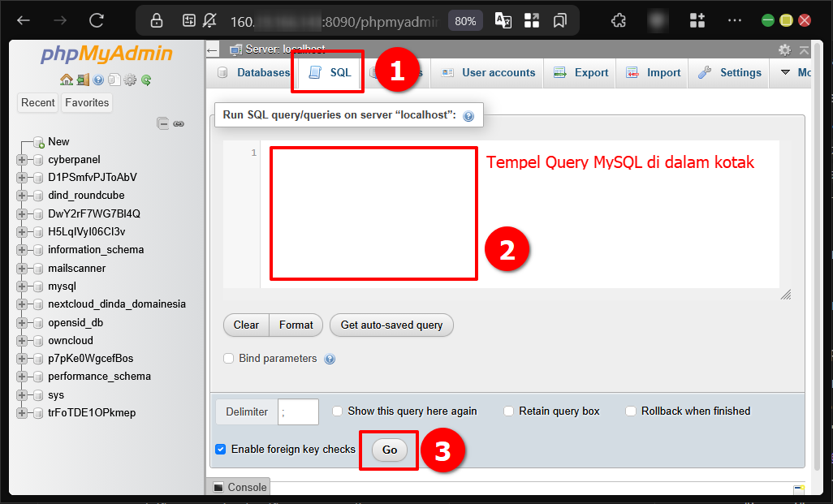The image size is (833, 504).
Task: Switch to the Export tab
Action: point(581,72)
